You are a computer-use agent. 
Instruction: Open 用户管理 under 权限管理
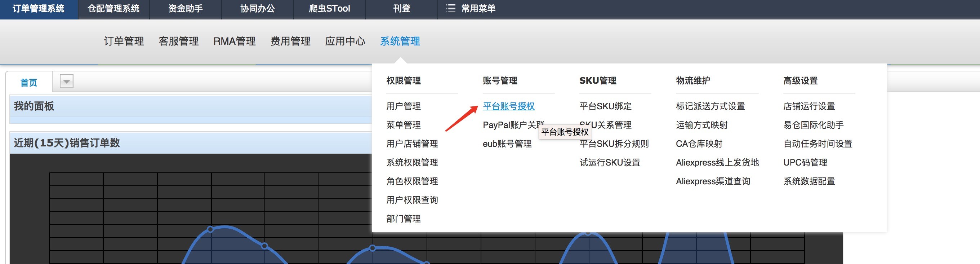[403, 106]
